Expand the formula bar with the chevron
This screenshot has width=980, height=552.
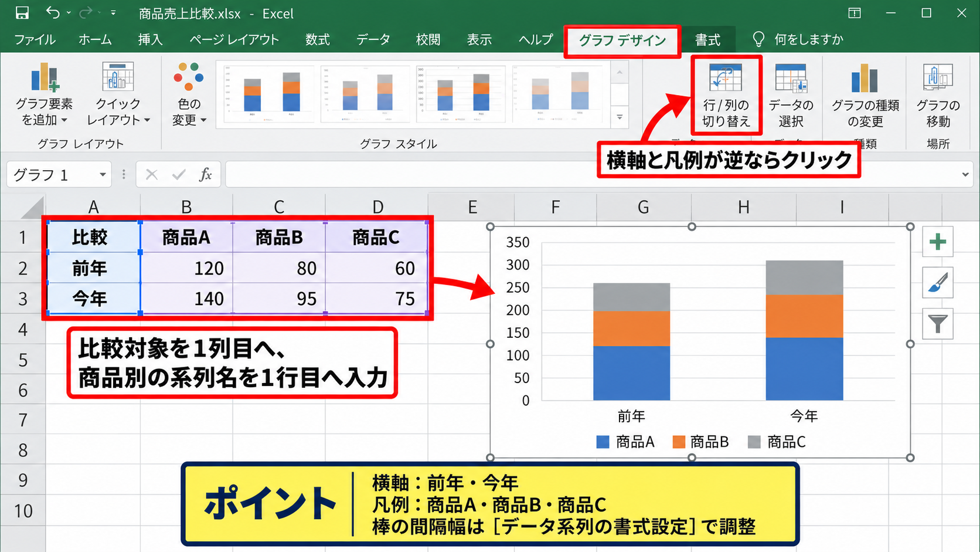coord(965,175)
